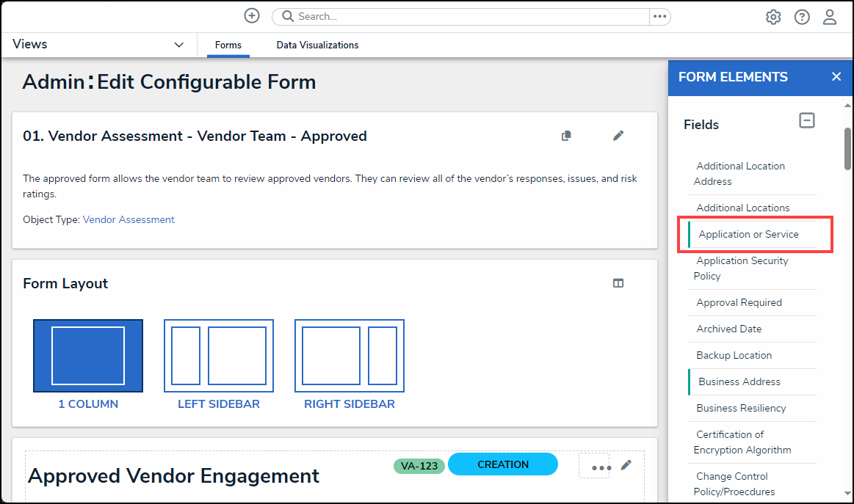This screenshot has width=854, height=504.
Task: Open the Vendor Assessment object type link
Action: tap(129, 219)
